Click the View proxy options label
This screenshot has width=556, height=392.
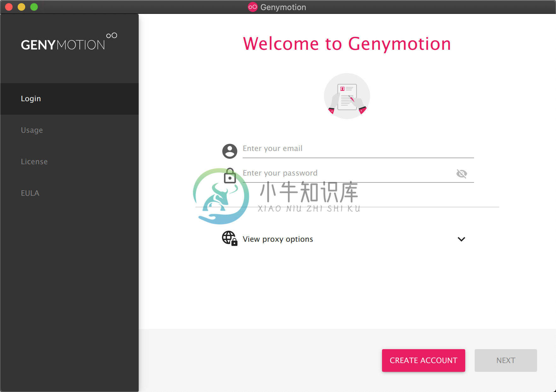278,239
